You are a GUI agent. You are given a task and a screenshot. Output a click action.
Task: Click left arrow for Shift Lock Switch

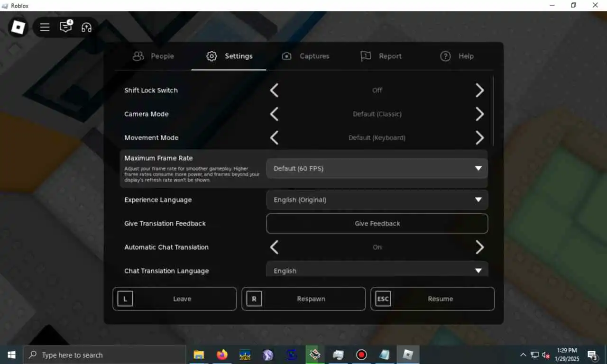(x=274, y=90)
